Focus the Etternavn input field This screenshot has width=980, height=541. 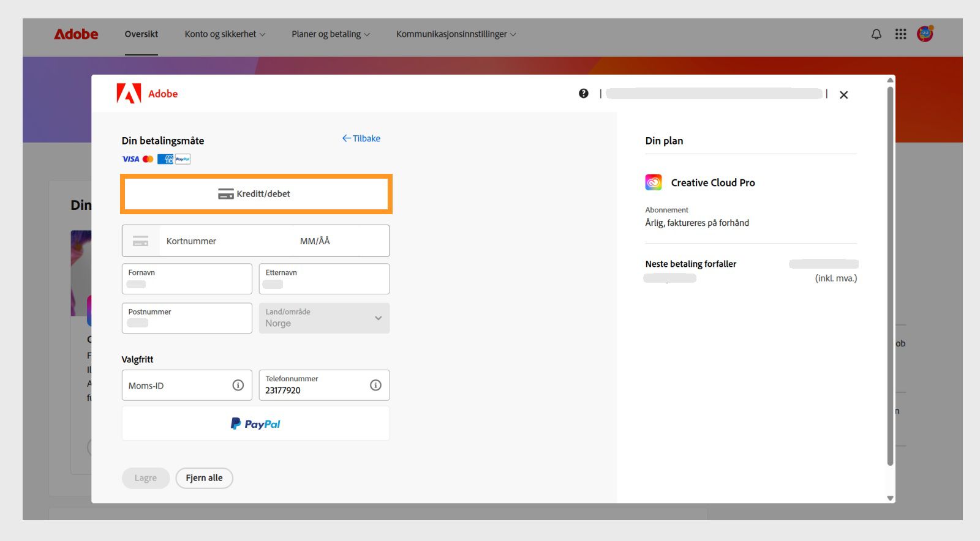tap(324, 279)
